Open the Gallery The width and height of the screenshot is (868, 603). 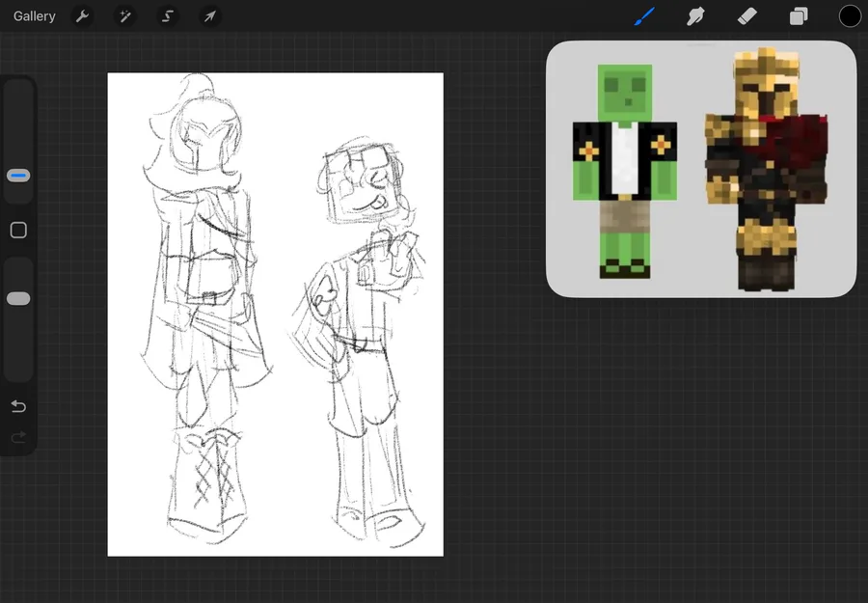[x=35, y=16]
